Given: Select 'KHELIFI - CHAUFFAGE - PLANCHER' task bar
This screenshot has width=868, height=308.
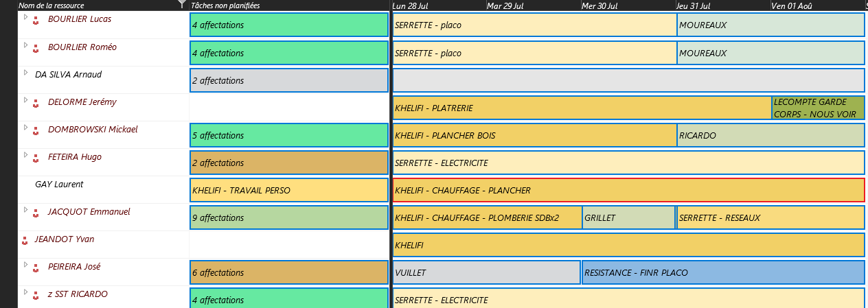Looking at the screenshot, I should (x=628, y=190).
